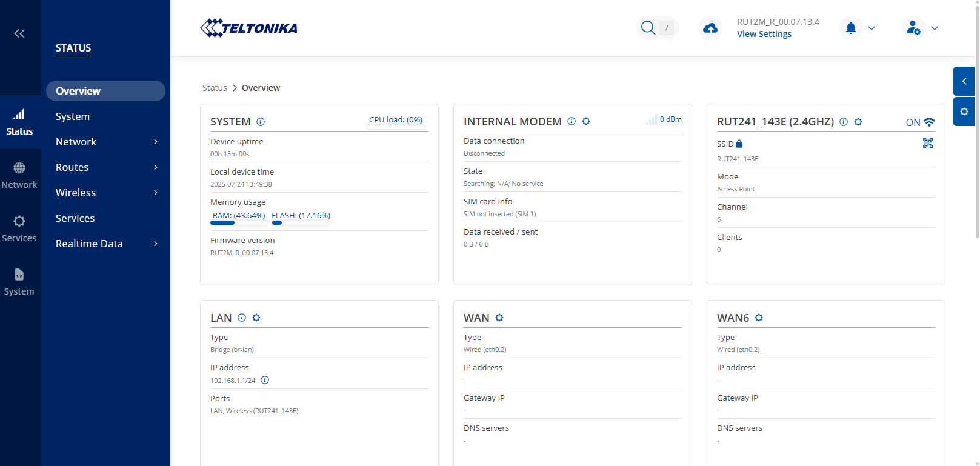This screenshot has width=980, height=466.
Task: Click the Teltonika logo
Action: click(x=248, y=28)
